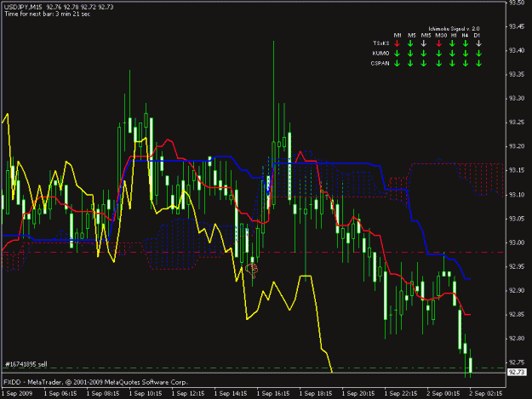This screenshot has width=532, height=399.
Task: Click the 93.40 price scale label
Action: pos(517,50)
